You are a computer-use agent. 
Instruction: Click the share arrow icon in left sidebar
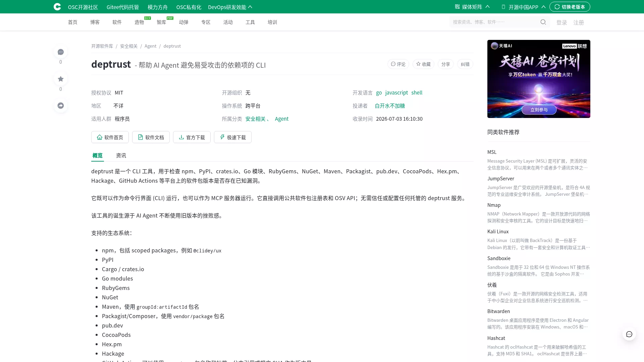pyautogui.click(x=61, y=106)
